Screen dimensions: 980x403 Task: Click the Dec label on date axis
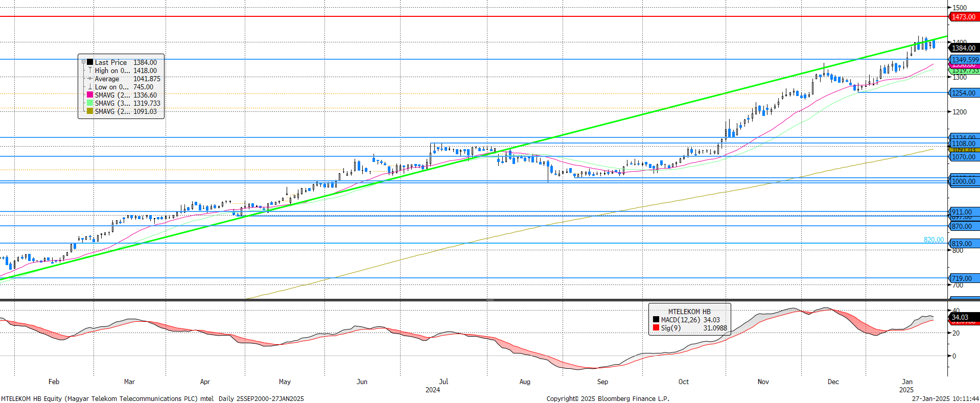pos(833,382)
